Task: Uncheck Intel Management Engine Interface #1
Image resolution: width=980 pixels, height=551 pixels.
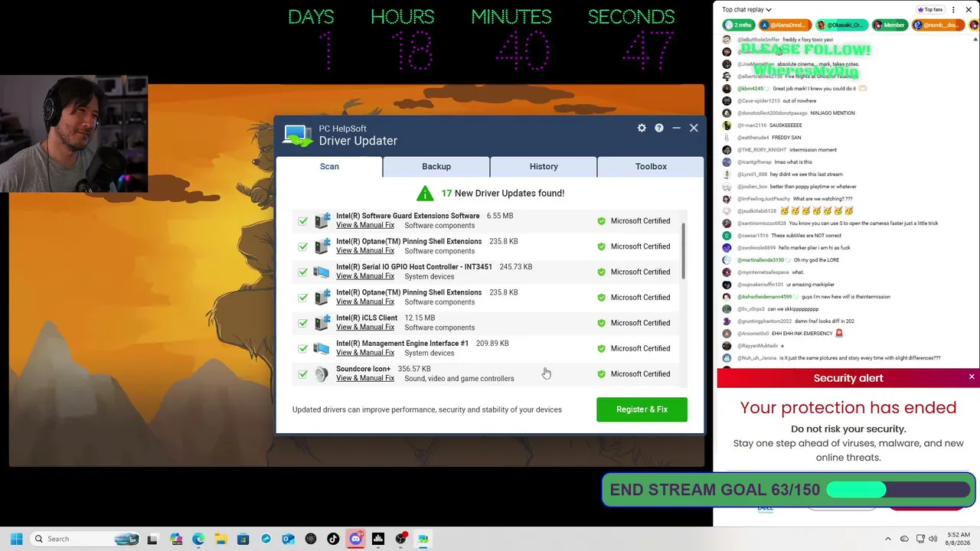Action: coord(303,348)
